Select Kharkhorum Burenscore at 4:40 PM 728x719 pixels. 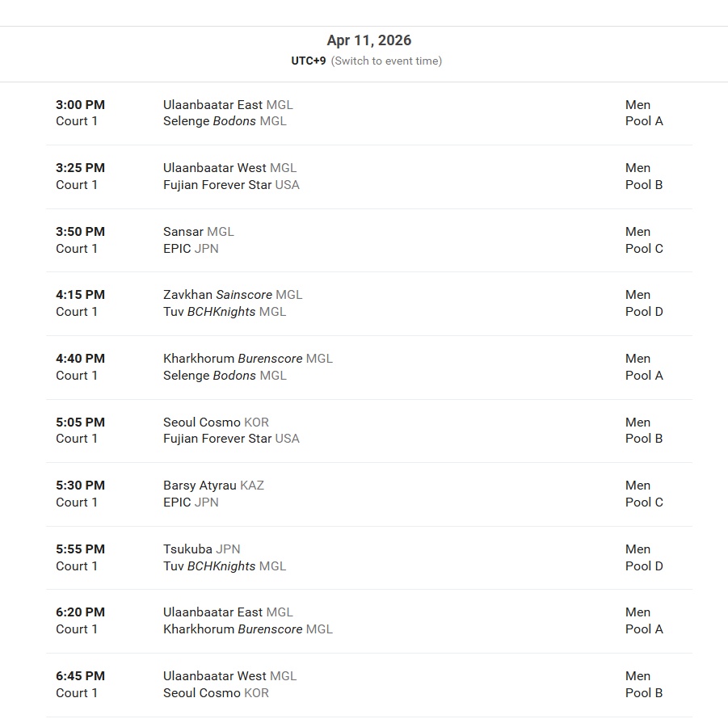pyautogui.click(x=248, y=359)
